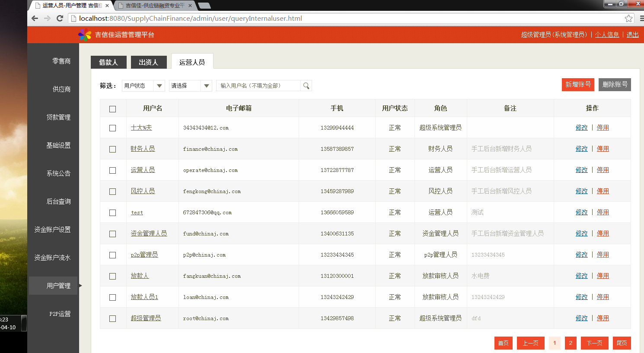Viewport: 644px width, 353px height.
Task: Click pagination page 1
Action: (555, 343)
